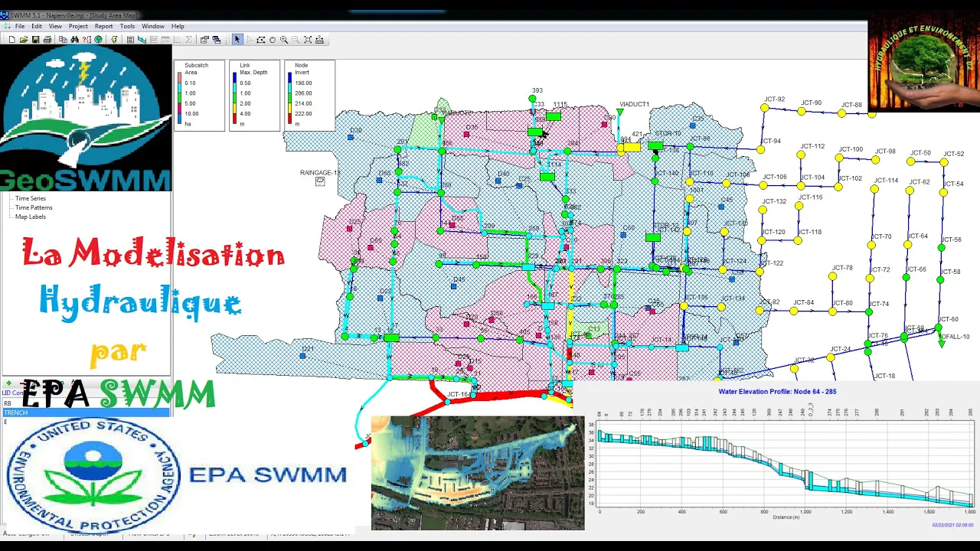Select the Pan hand tool

273,39
